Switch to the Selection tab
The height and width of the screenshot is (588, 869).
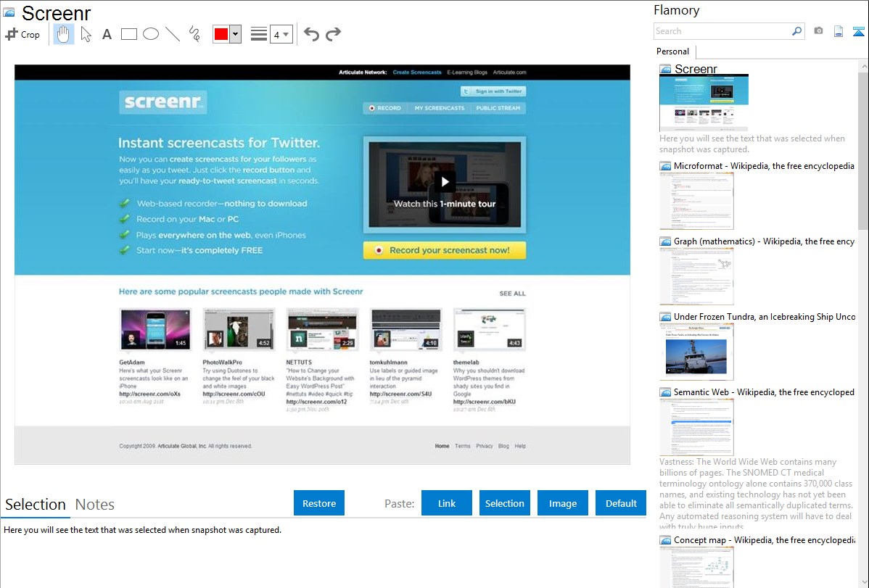(x=36, y=505)
